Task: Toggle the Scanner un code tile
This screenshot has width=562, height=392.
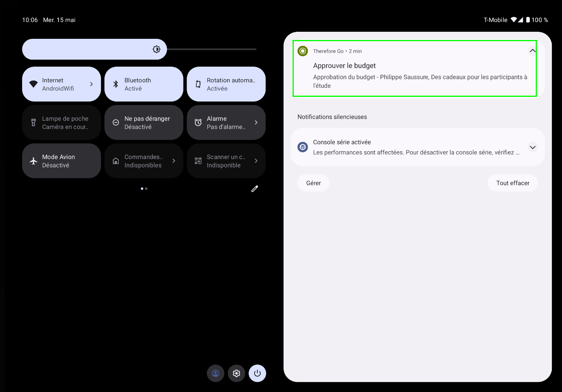Action: (226, 161)
